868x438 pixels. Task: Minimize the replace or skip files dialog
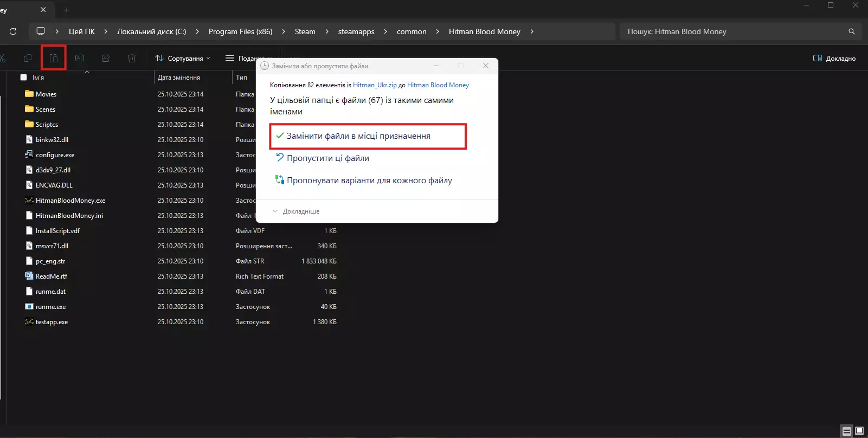pos(437,66)
